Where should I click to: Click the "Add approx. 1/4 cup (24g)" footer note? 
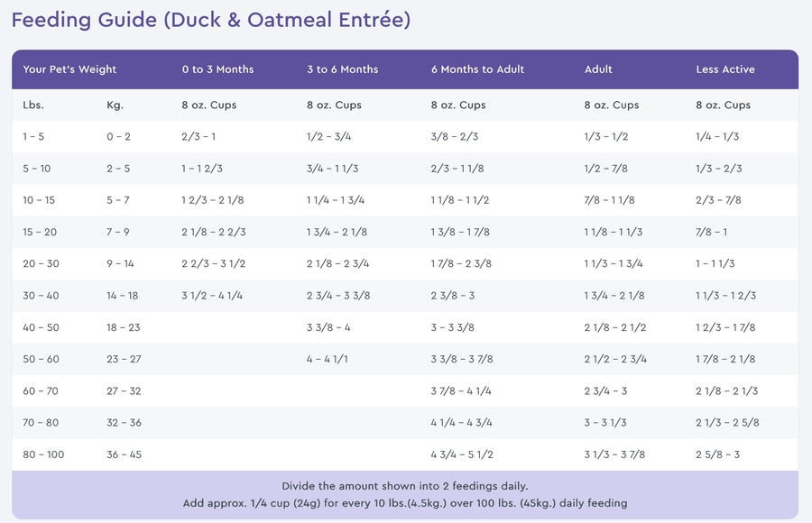pyautogui.click(x=404, y=503)
